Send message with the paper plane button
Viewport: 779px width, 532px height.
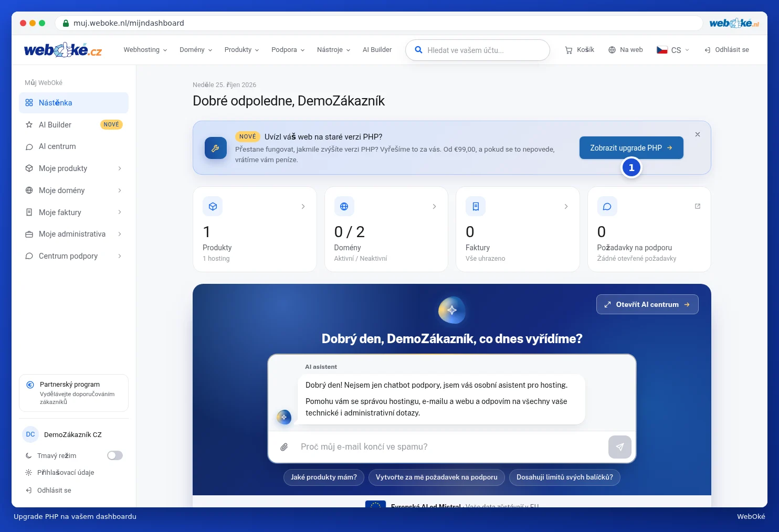[x=620, y=447]
